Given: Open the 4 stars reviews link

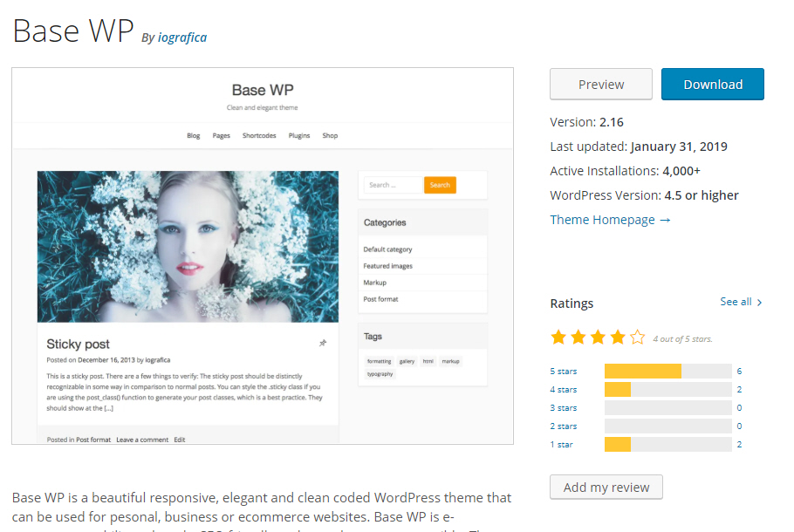Looking at the screenshot, I should (564, 389).
